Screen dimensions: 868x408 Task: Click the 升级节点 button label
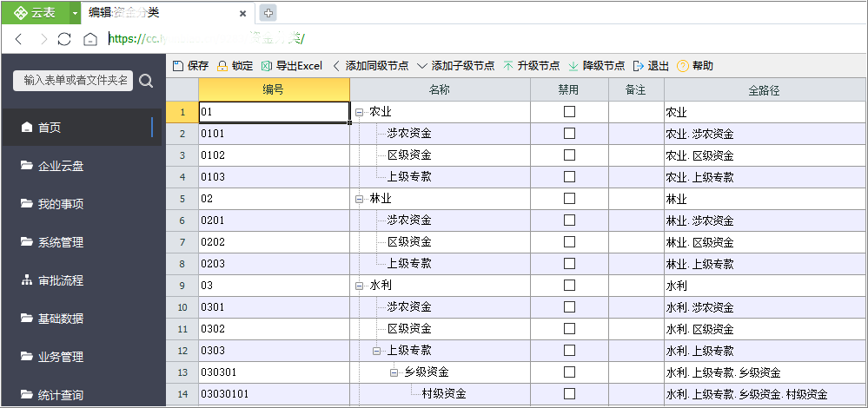(538, 66)
